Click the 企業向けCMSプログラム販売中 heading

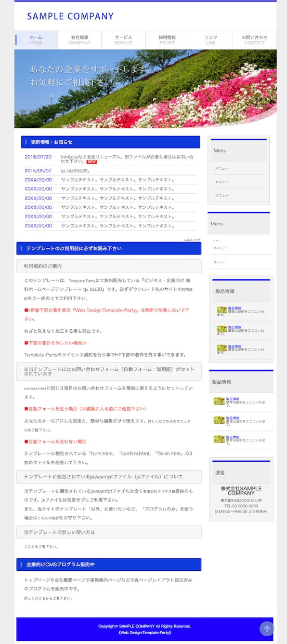(109, 565)
